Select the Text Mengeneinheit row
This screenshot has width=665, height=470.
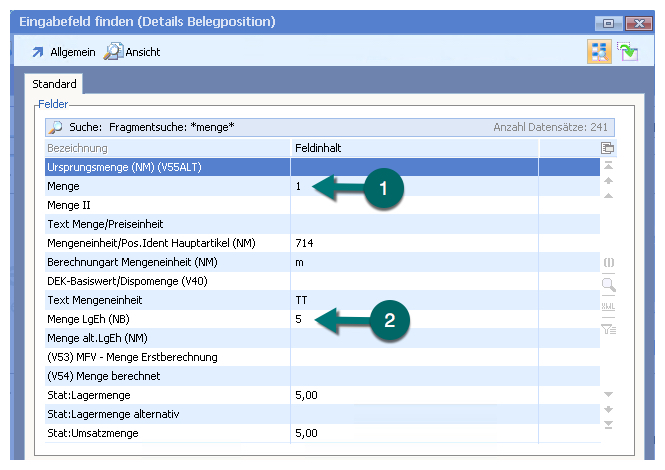coord(166,300)
